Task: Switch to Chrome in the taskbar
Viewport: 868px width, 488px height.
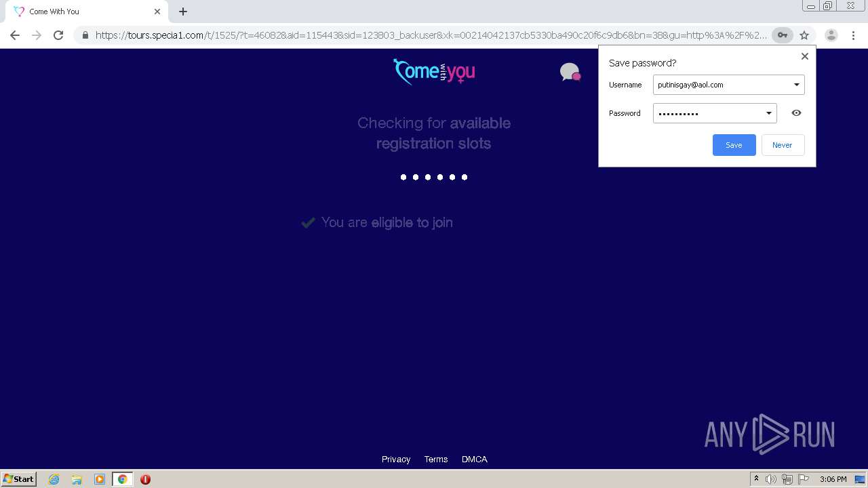Action: point(122,479)
